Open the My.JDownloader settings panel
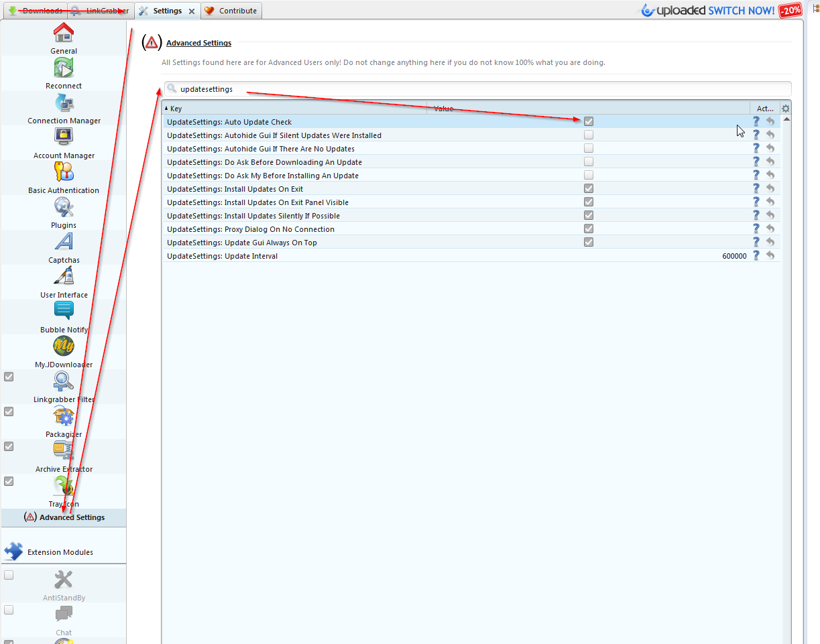 point(64,351)
